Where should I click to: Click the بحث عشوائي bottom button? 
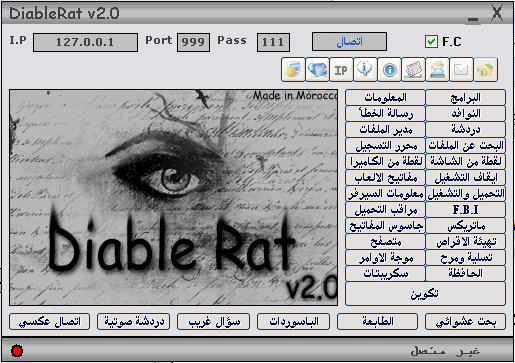click(x=466, y=321)
